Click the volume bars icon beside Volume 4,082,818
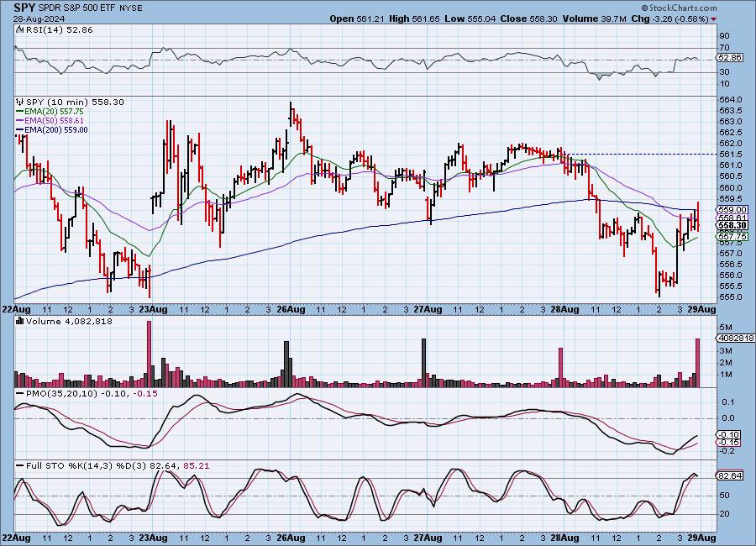 20,321
